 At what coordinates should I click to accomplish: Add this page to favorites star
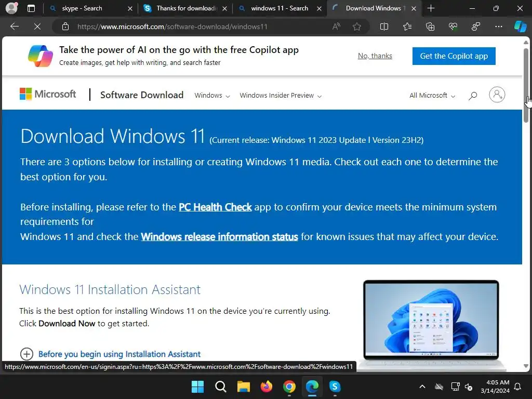pyautogui.click(x=356, y=26)
